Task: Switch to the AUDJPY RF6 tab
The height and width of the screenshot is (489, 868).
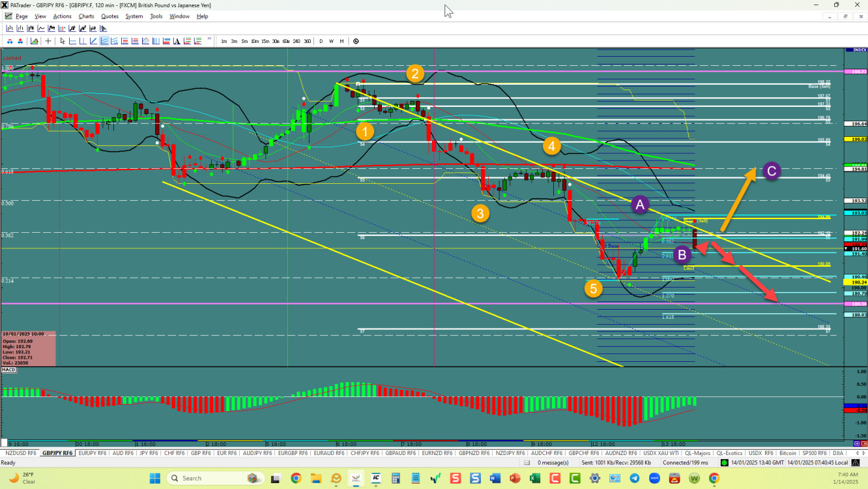Action: (258, 452)
